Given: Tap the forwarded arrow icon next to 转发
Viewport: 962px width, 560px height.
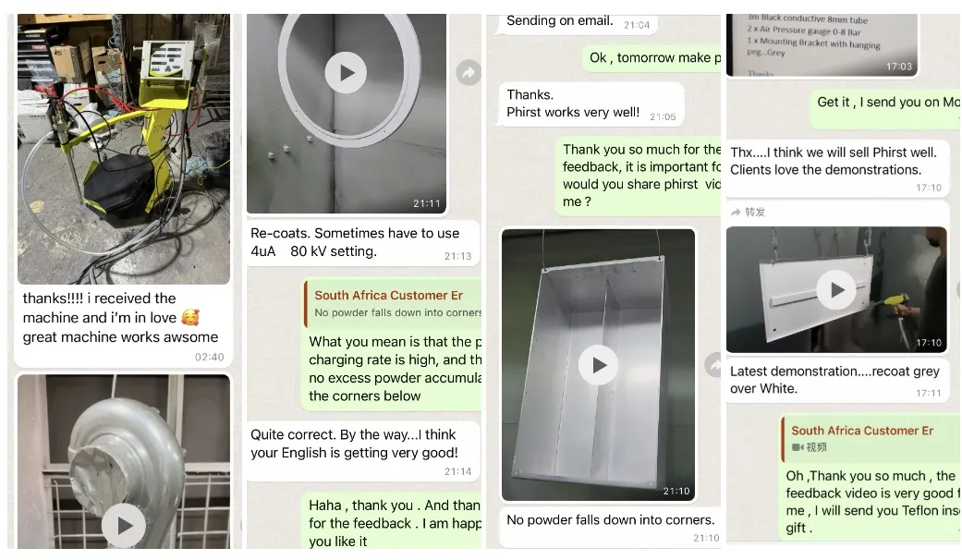Looking at the screenshot, I should [x=736, y=213].
